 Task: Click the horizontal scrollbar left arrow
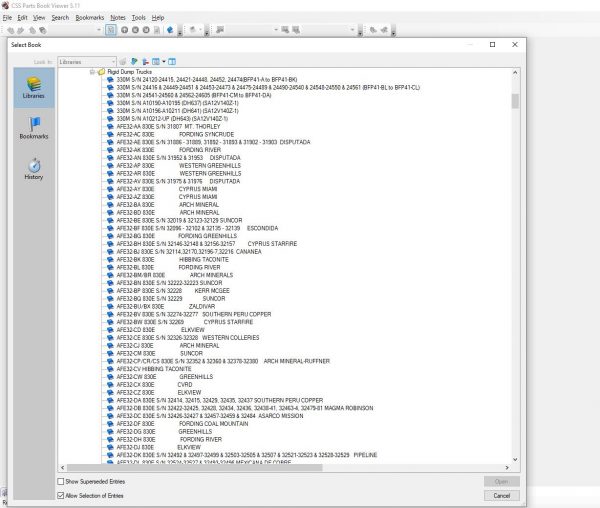click(x=62, y=467)
